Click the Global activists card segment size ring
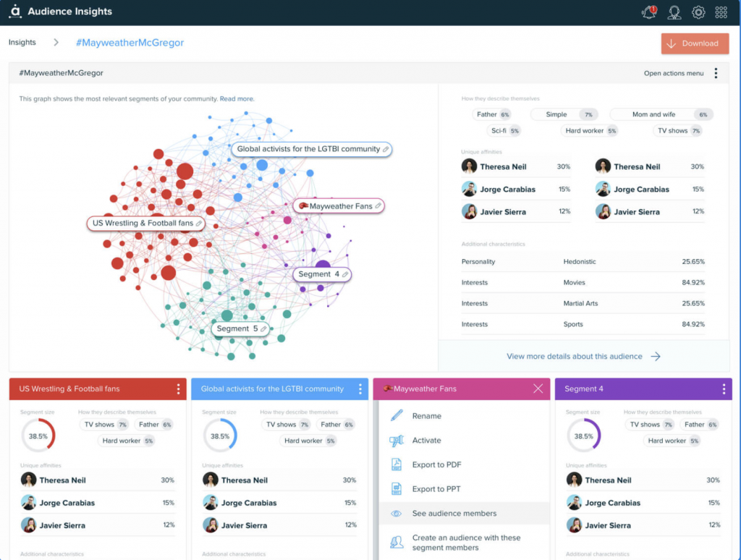Screen dimensions: 741x560 pyautogui.click(x=220, y=436)
